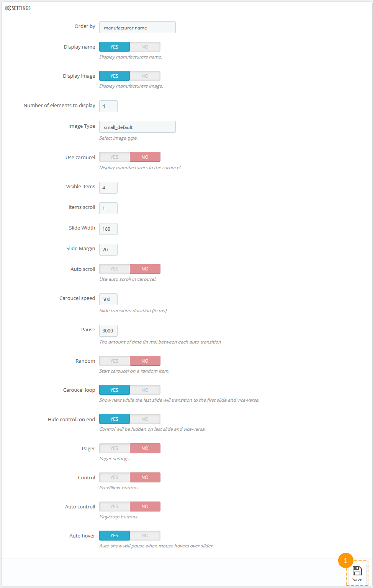Click the Save floppy disk icon

(357, 570)
